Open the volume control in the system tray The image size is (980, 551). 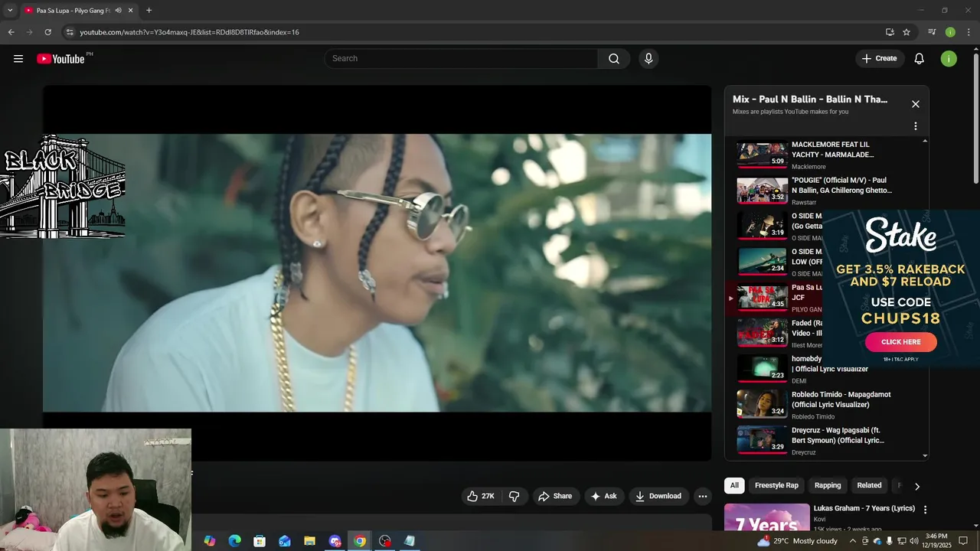point(913,541)
